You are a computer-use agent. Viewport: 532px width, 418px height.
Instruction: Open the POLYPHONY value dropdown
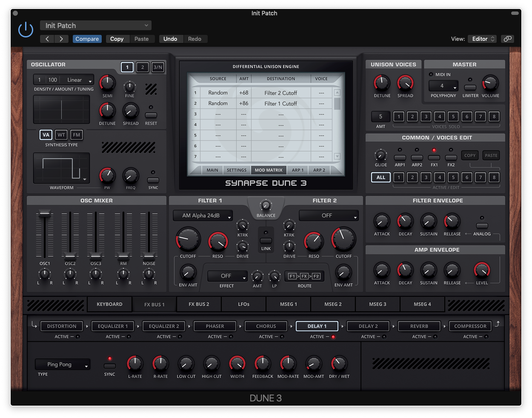[443, 86]
